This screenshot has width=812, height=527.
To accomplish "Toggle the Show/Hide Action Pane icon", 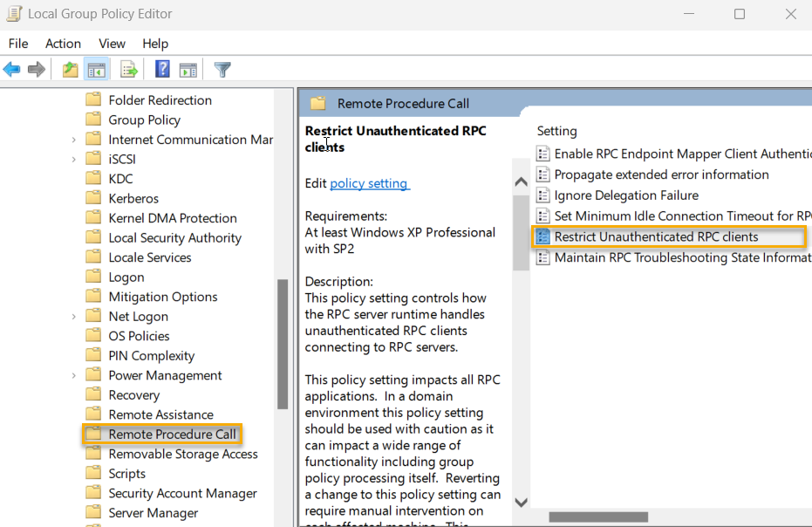I will click(188, 69).
